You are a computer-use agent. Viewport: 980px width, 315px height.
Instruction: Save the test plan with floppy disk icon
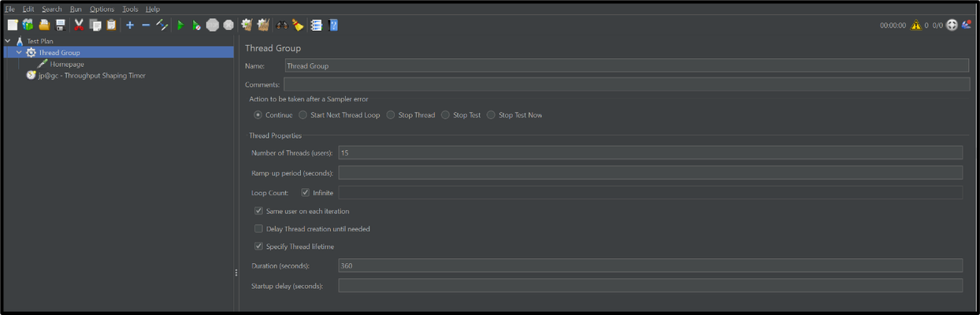click(60, 25)
